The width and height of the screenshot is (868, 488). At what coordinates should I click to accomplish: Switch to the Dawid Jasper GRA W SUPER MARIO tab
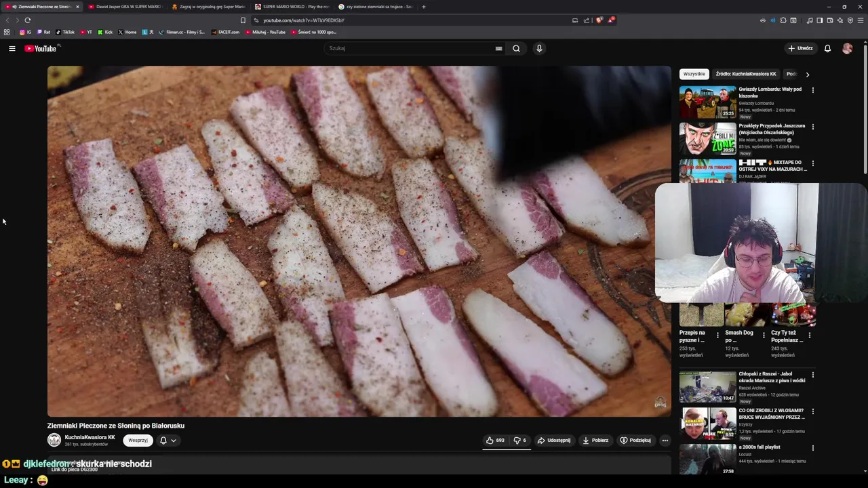point(125,7)
